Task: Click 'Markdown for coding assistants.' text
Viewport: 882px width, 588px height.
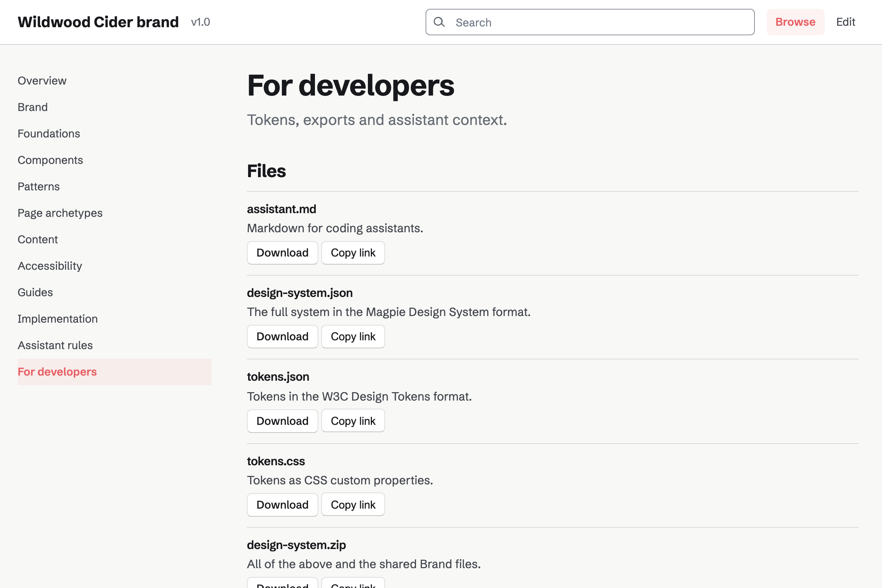Action: pos(335,228)
